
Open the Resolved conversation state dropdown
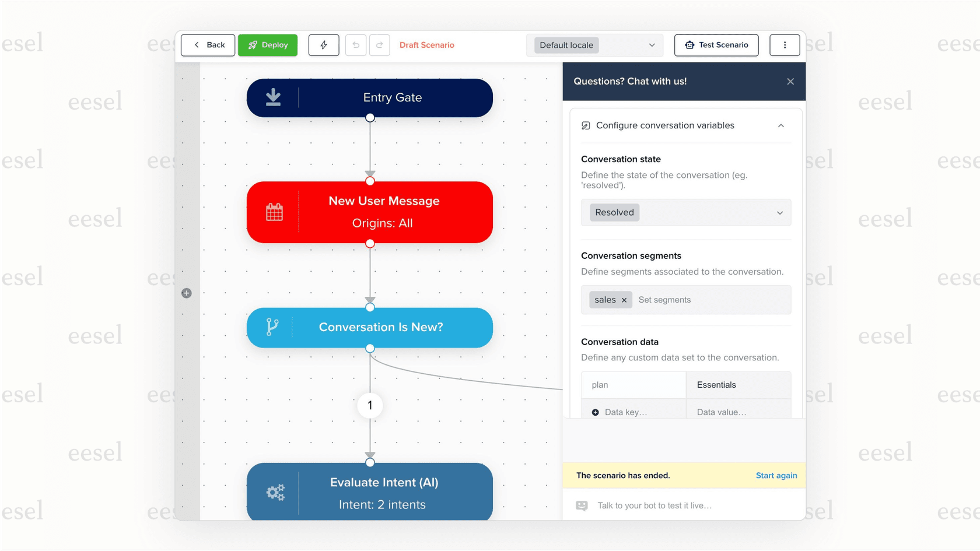(x=780, y=212)
